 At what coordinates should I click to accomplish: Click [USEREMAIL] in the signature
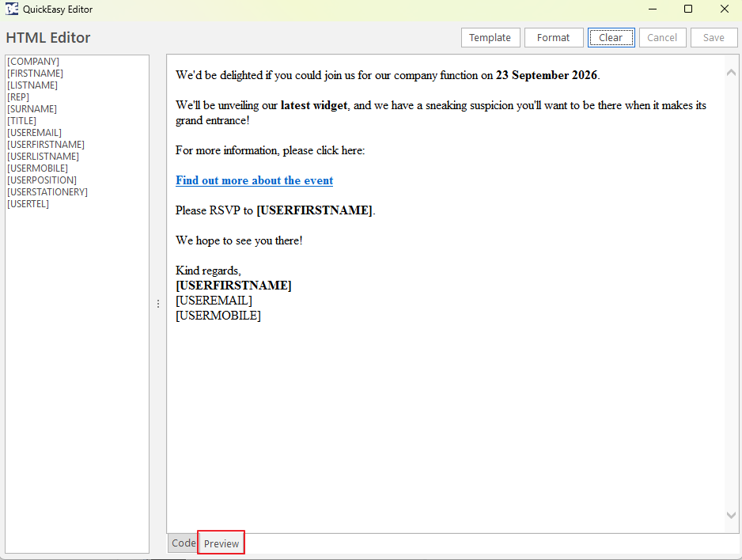click(x=214, y=301)
